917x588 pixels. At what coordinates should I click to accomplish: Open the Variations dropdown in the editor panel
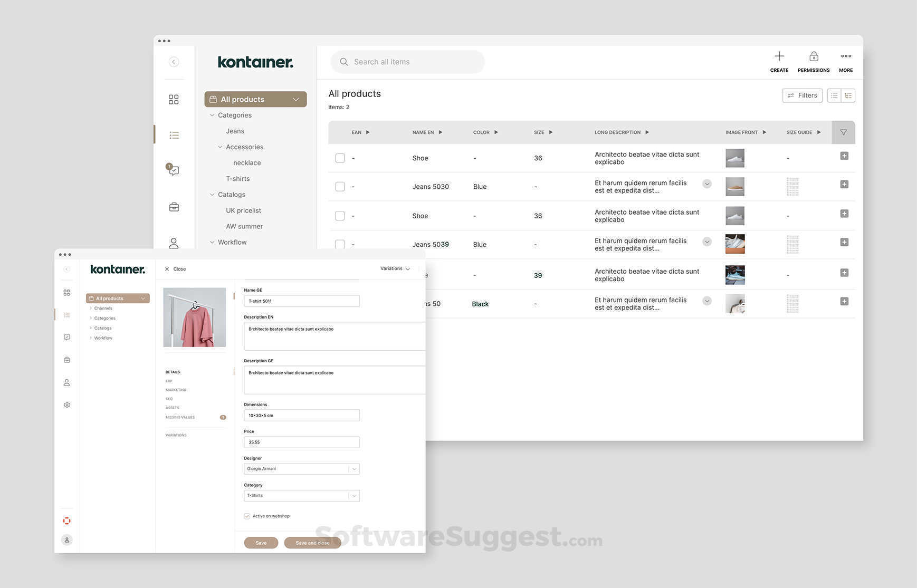(x=394, y=268)
